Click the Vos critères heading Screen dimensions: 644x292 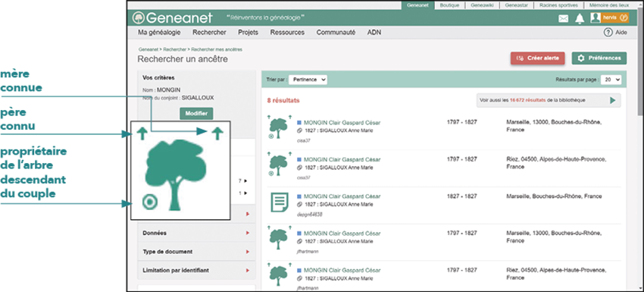(x=158, y=77)
